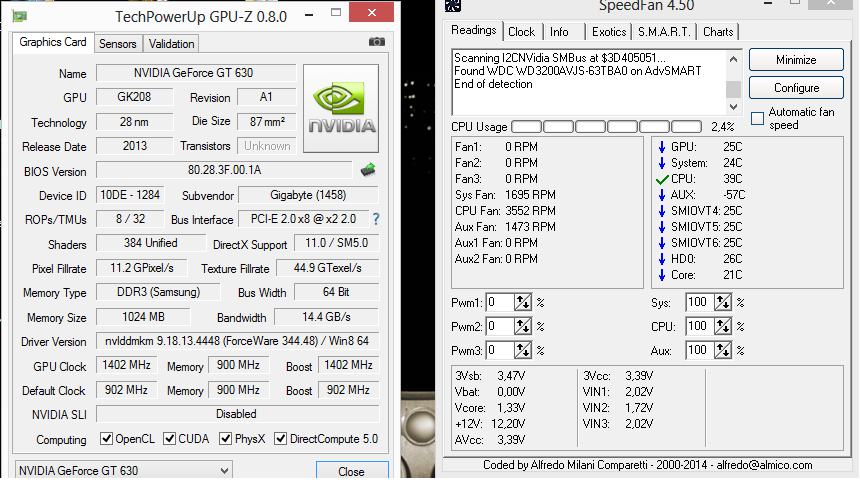Click Sys Fan 1695 RPM reading

click(505, 195)
